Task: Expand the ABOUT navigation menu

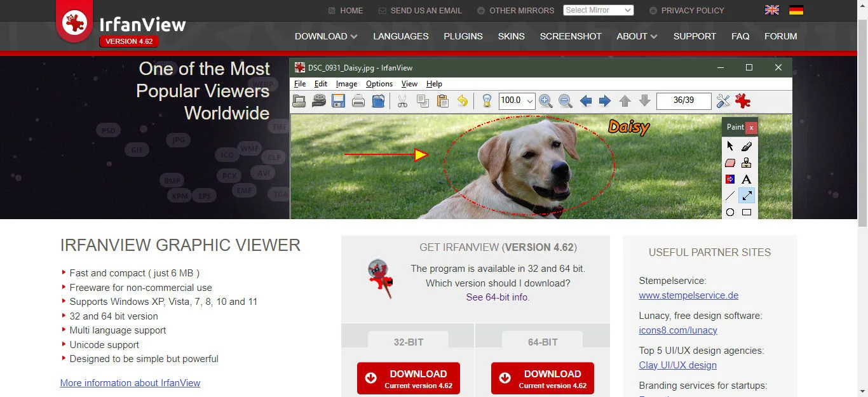Action: click(x=637, y=36)
